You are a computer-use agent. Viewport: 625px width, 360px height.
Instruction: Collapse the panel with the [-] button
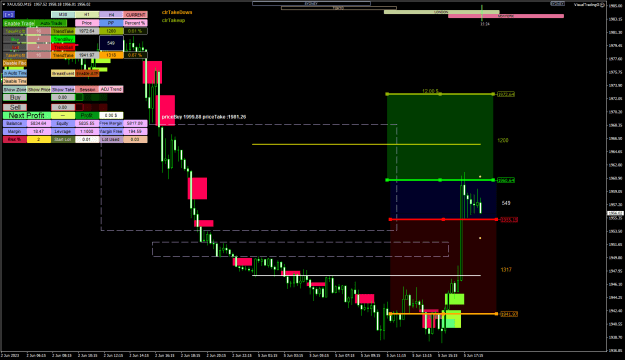pyautogui.click(x=9, y=15)
